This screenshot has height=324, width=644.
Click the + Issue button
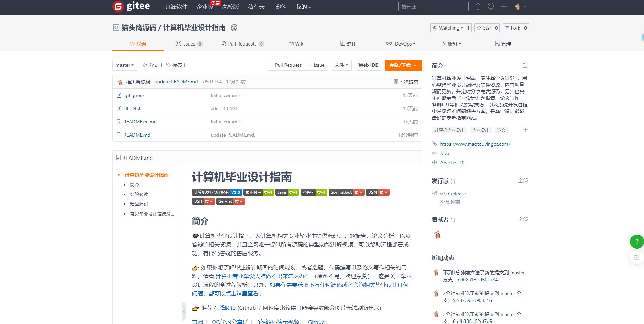pyautogui.click(x=317, y=65)
